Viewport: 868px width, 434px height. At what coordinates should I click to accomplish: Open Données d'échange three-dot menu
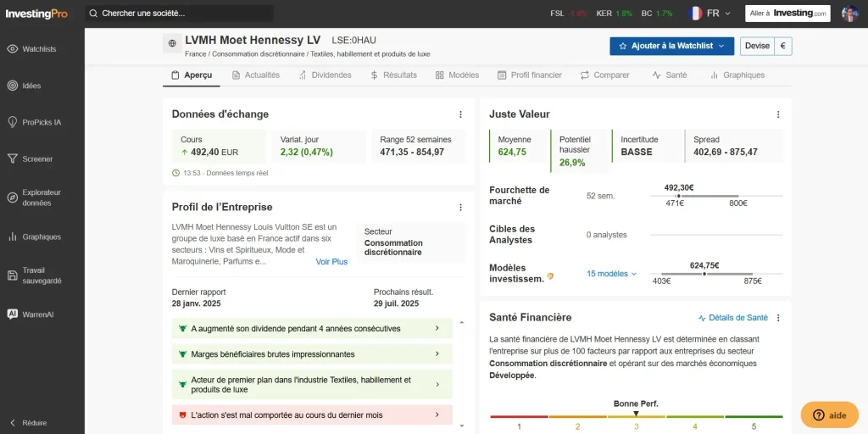(x=460, y=114)
